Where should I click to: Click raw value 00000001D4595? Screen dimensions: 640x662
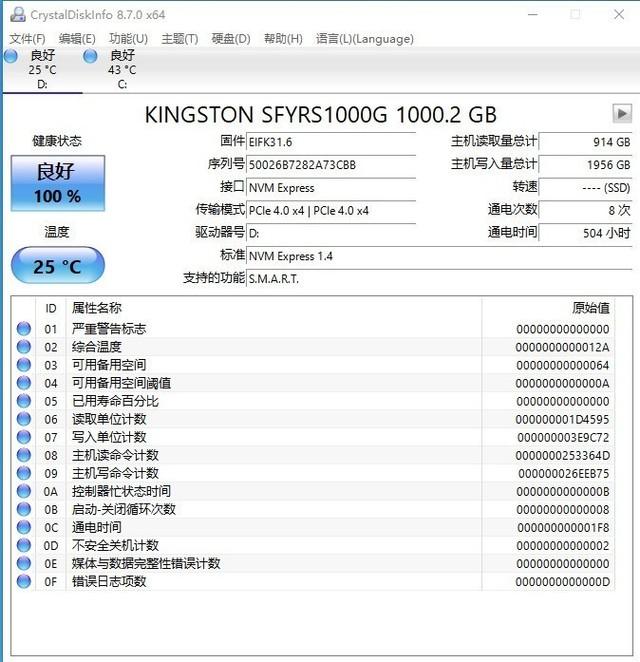click(x=562, y=420)
